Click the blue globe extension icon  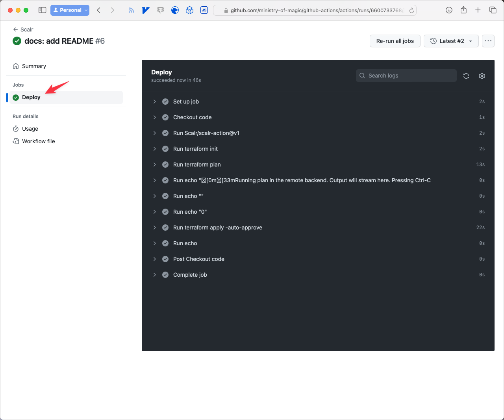175,10
